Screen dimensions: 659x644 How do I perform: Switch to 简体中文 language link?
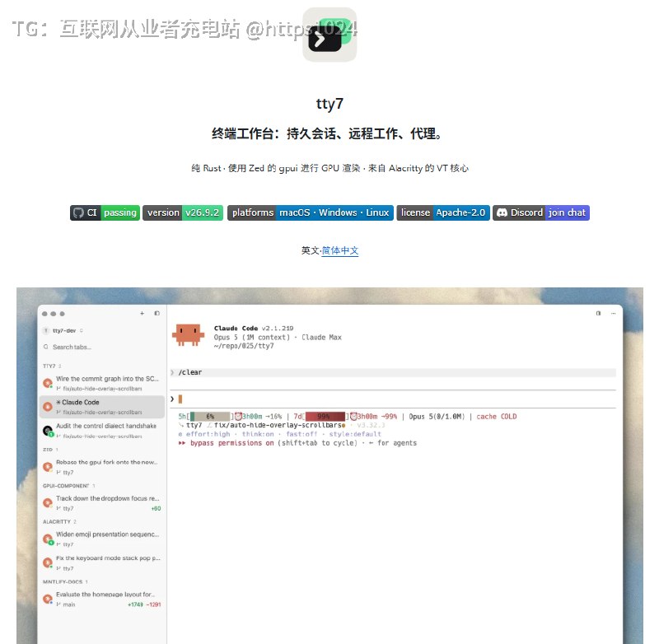(339, 250)
